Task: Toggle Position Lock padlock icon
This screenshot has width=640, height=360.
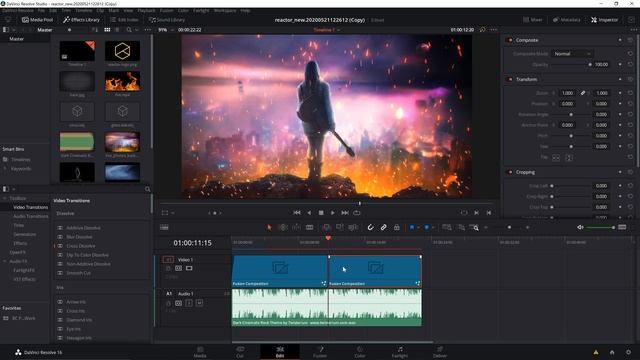Action: tap(396, 227)
